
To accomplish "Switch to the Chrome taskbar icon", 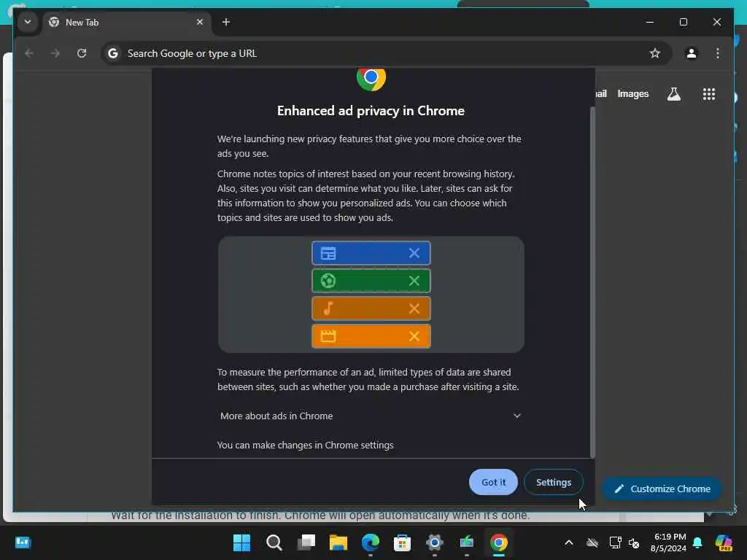I will coord(499,542).
